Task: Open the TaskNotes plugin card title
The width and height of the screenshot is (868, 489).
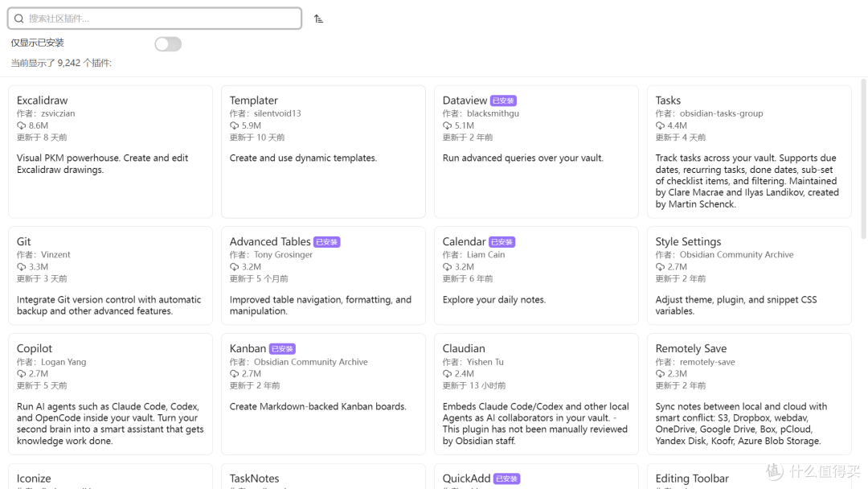Action: 254,478
